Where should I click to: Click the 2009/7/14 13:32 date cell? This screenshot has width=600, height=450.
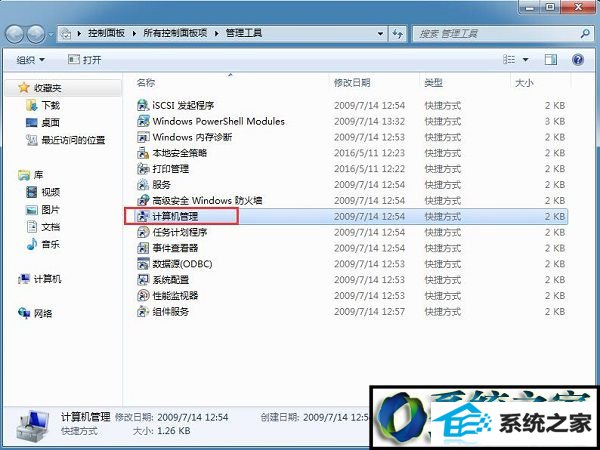[369, 121]
